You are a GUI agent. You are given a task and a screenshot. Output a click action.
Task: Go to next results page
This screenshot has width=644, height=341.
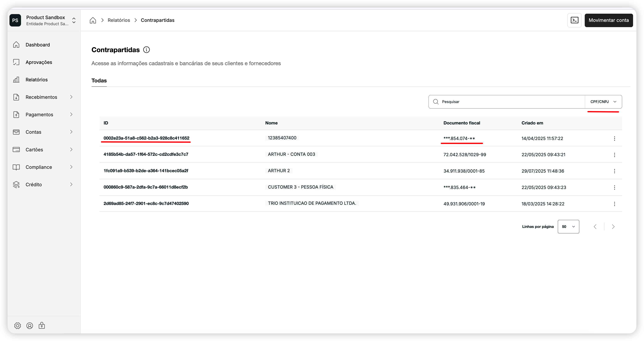point(613,227)
